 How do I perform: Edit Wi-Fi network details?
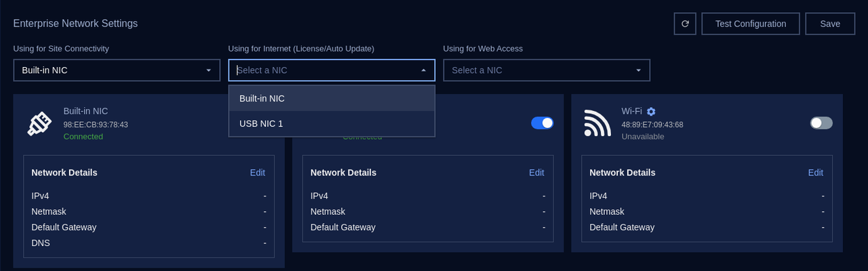coord(816,173)
